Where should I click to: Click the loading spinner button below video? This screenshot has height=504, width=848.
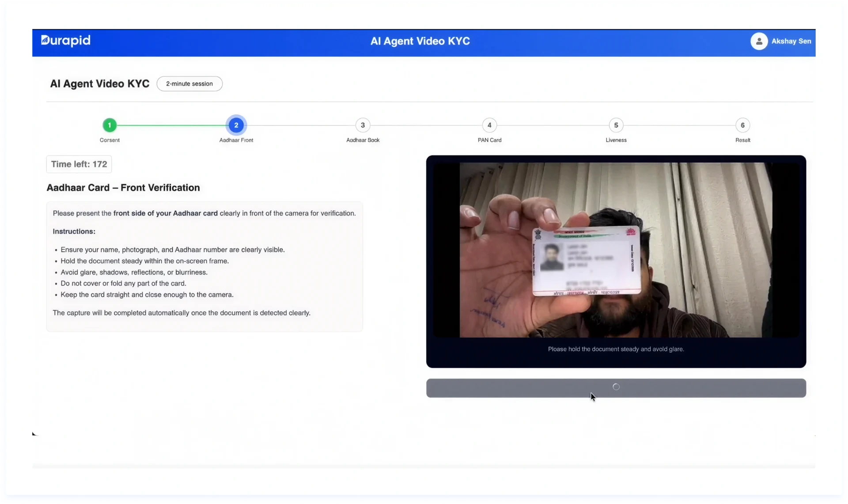[616, 388]
